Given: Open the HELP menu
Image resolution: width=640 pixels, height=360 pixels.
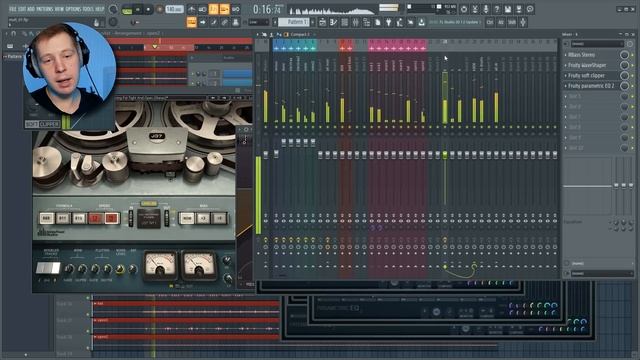Looking at the screenshot, I should [100, 9].
